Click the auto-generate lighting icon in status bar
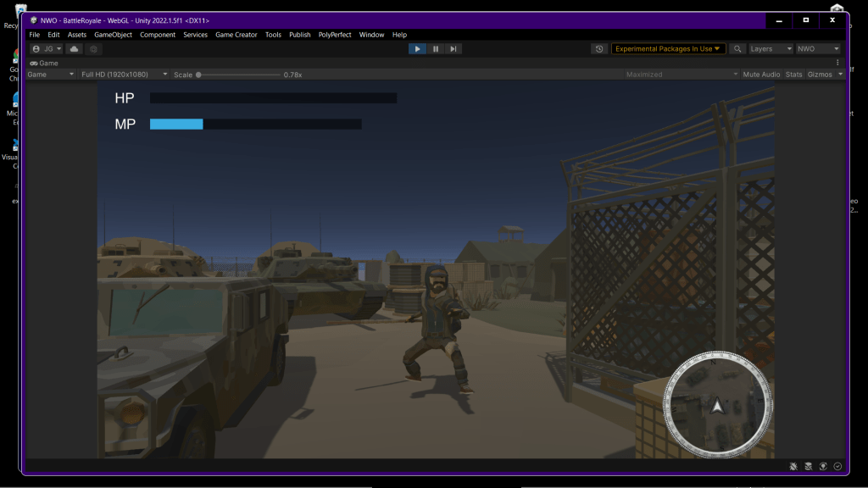Image resolution: width=868 pixels, height=488 pixels. tap(823, 466)
